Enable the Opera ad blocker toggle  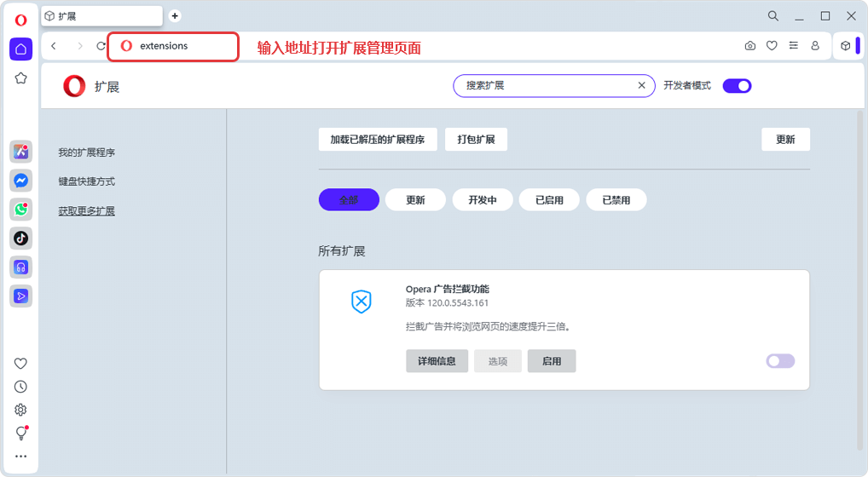point(779,361)
